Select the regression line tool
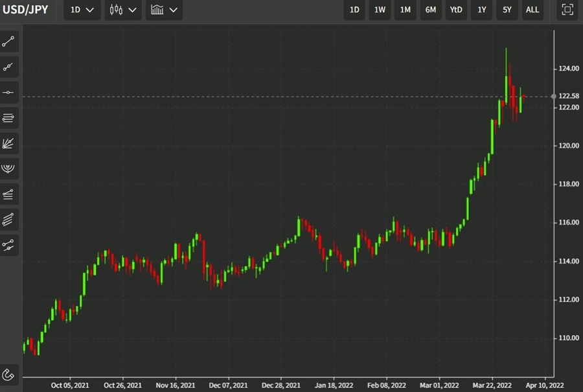 [x=8, y=245]
